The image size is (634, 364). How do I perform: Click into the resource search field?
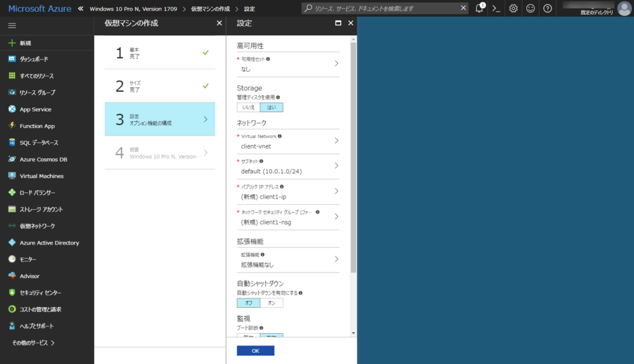pos(386,8)
